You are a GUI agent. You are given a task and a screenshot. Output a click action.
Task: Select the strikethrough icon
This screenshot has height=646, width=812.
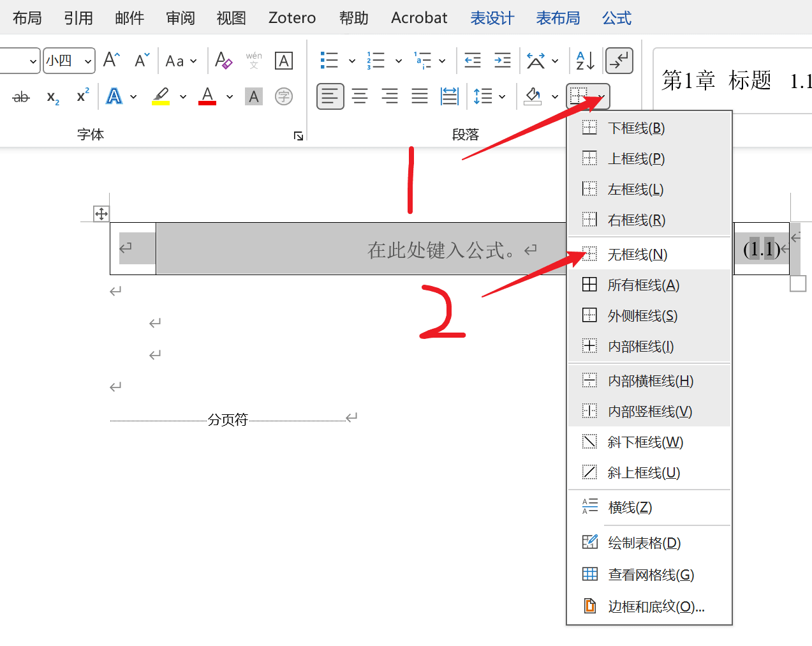(21, 97)
